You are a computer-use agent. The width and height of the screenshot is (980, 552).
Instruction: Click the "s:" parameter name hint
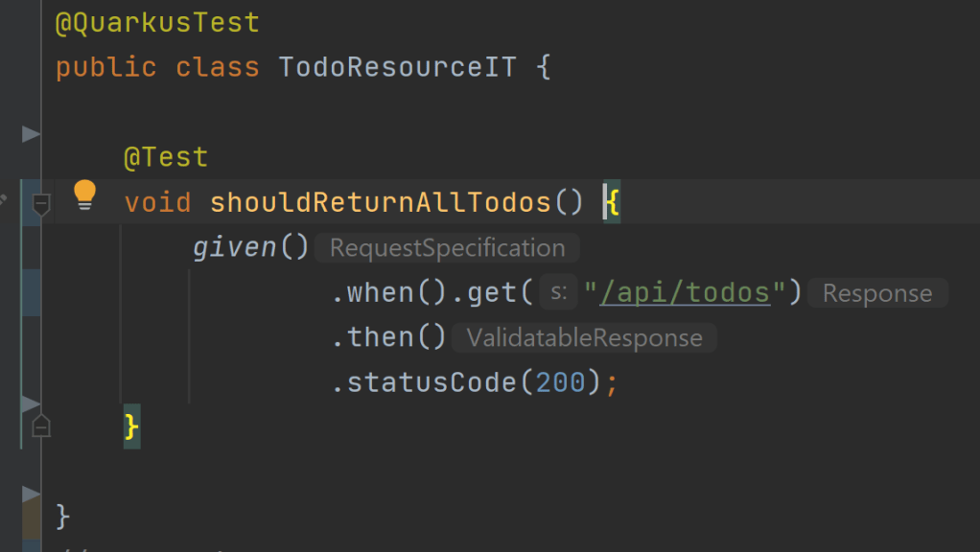(x=558, y=293)
